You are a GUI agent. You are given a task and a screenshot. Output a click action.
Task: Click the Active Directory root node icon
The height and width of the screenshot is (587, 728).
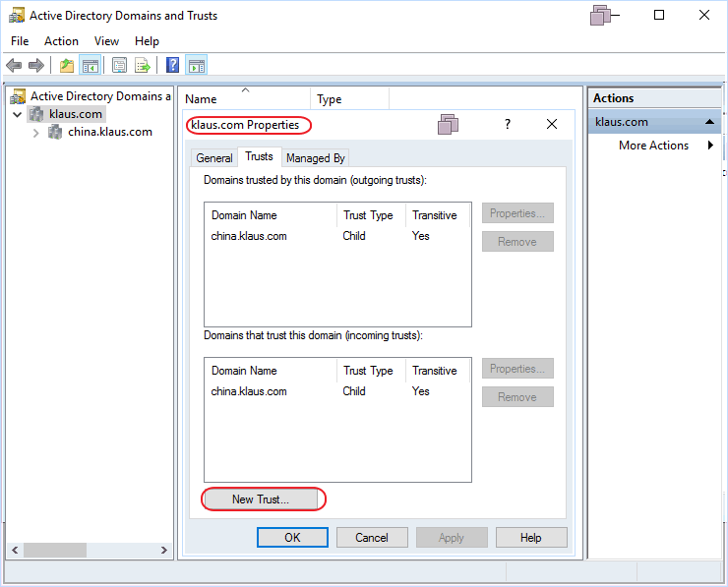(x=18, y=96)
